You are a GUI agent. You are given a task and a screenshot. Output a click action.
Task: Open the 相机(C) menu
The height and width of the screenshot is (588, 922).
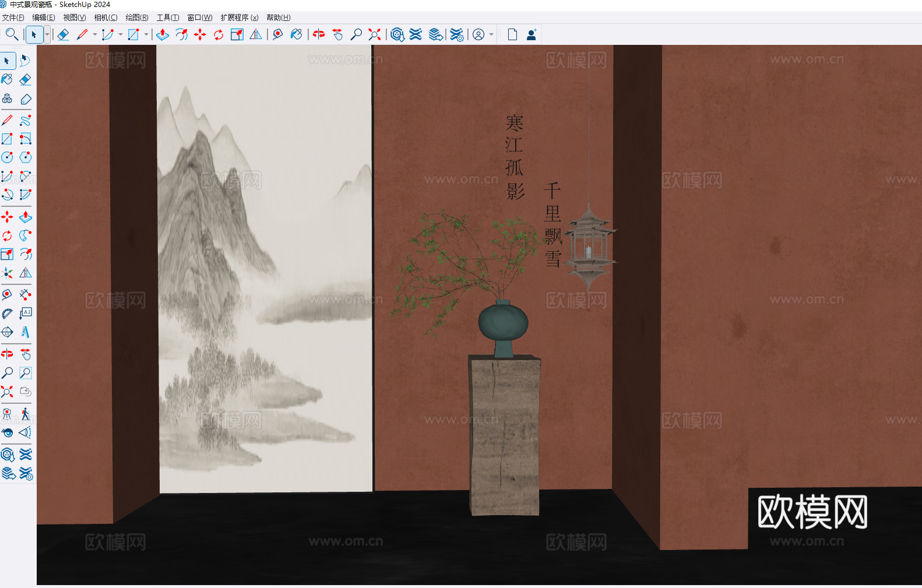click(x=105, y=17)
